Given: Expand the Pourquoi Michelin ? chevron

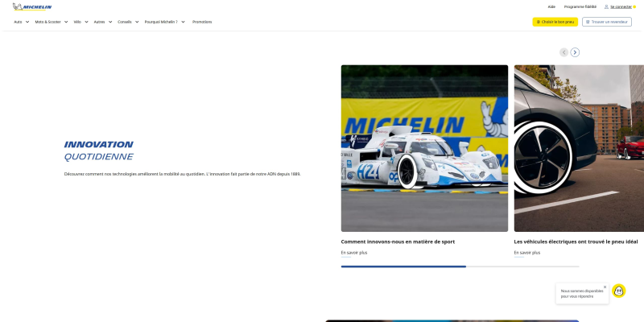Looking at the screenshot, I should point(183,22).
